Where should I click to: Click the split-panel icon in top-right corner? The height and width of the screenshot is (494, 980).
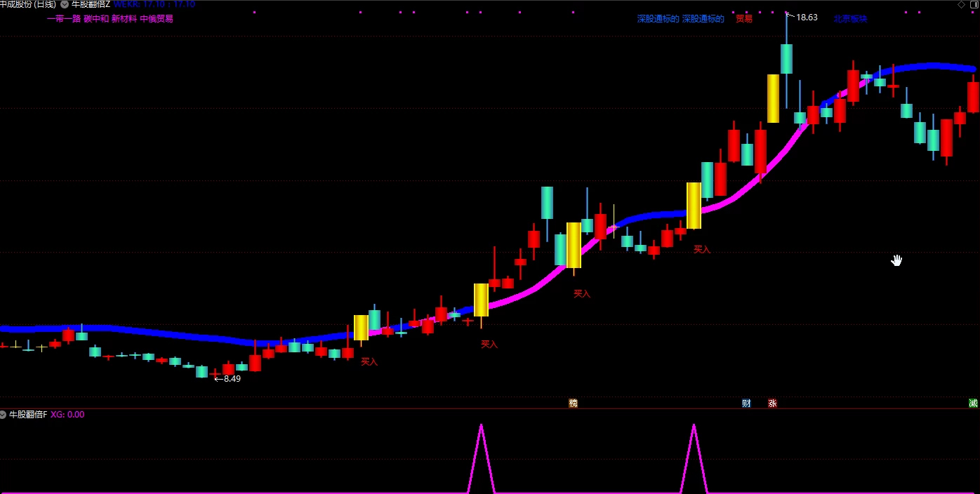click(974, 4)
